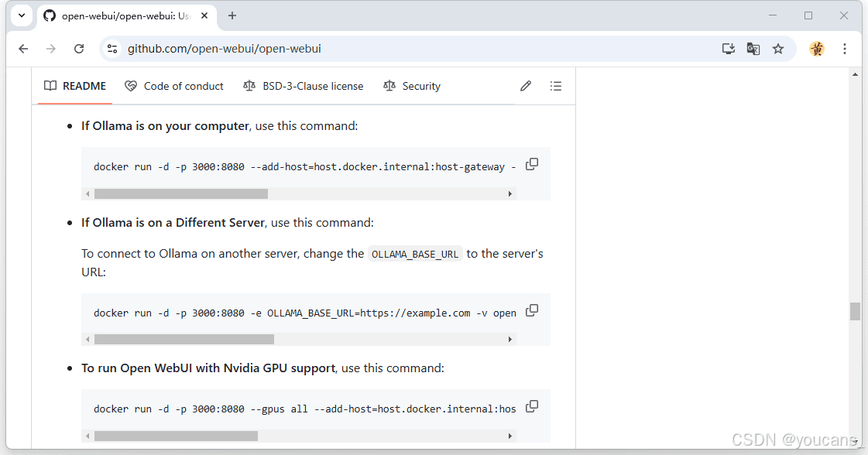Click the browser back arrow
This screenshot has height=455, width=868.
[23, 49]
